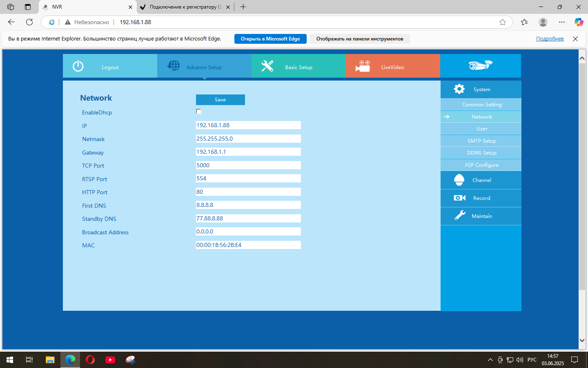This screenshot has height=368, width=588.
Task: Show hidden system tray icons
Action: click(490, 360)
